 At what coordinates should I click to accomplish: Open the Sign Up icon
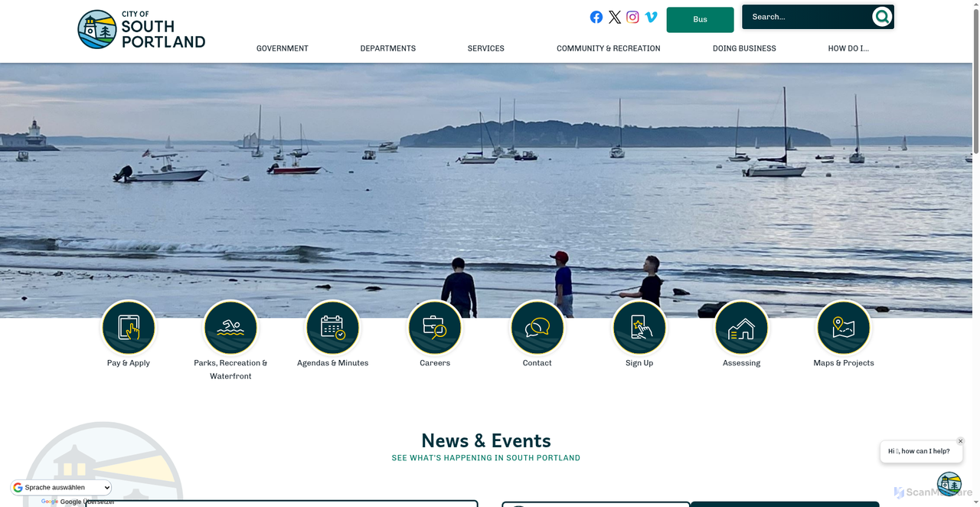click(639, 328)
